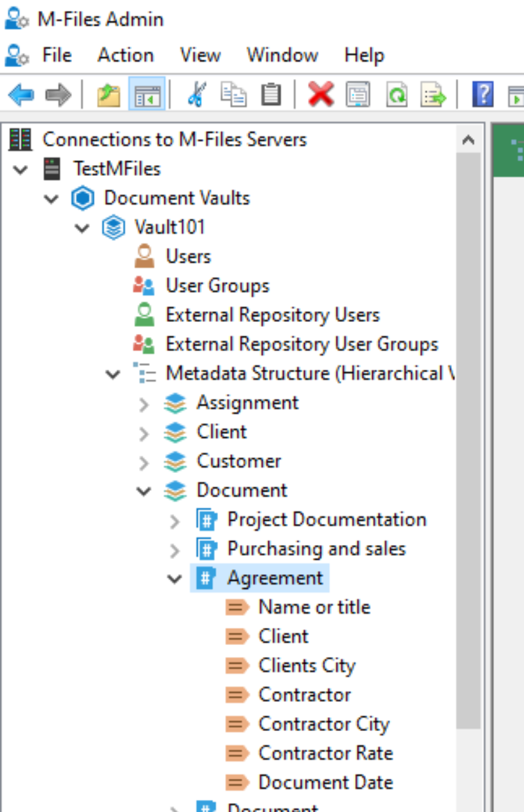Open the View menu
This screenshot has height=812, width=524.
click(x=200, y=55)
